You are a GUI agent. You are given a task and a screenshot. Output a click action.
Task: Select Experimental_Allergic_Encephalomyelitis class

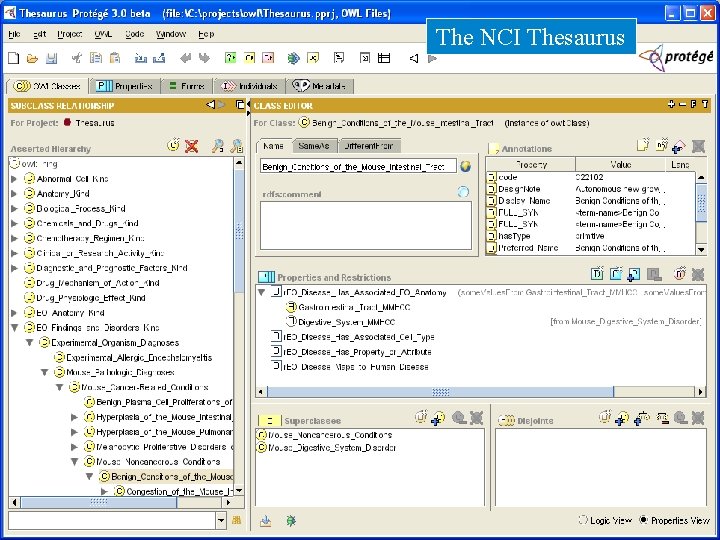click(139, 358)
